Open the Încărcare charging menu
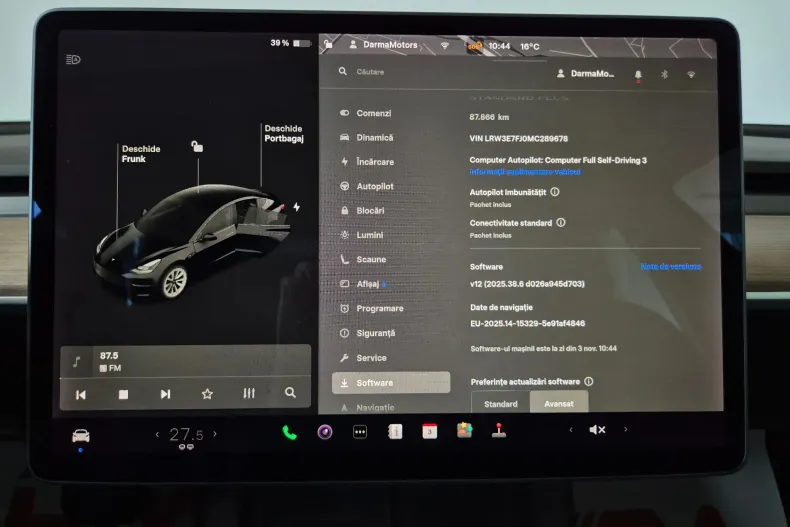The image size is (790, 527). (x=368, y=162)
